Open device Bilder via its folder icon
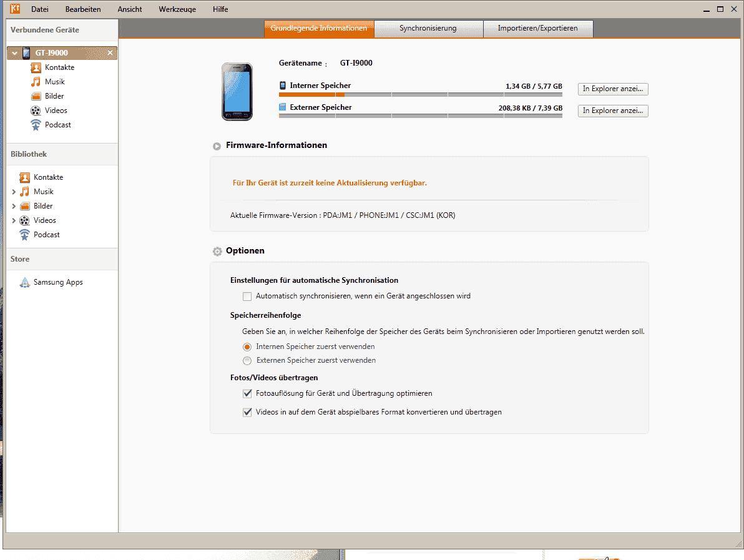Image resolution: width=744 pixels, height=560 pixels. (36, 96)
